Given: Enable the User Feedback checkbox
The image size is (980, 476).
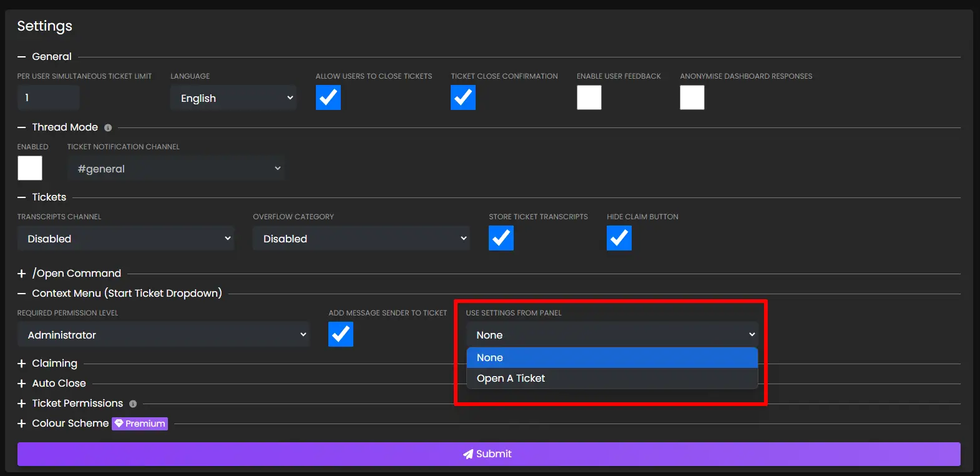Looking at the screenshot, I should pyautogui.click(x=589, y=97).
